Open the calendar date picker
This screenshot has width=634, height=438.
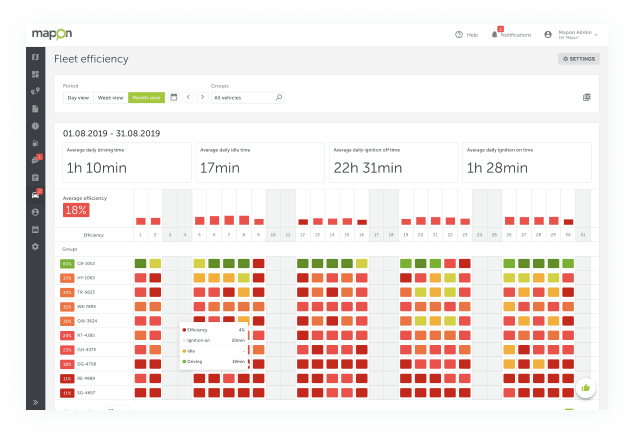[174, 97]
